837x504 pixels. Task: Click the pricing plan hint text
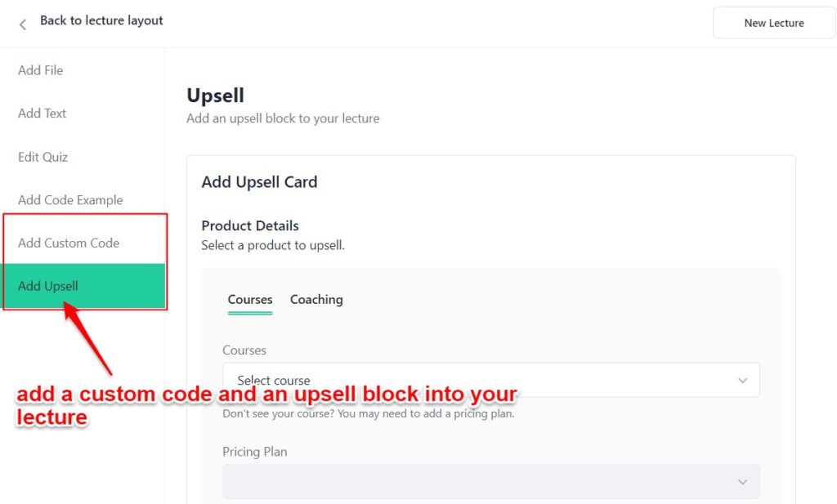[368, 413]
